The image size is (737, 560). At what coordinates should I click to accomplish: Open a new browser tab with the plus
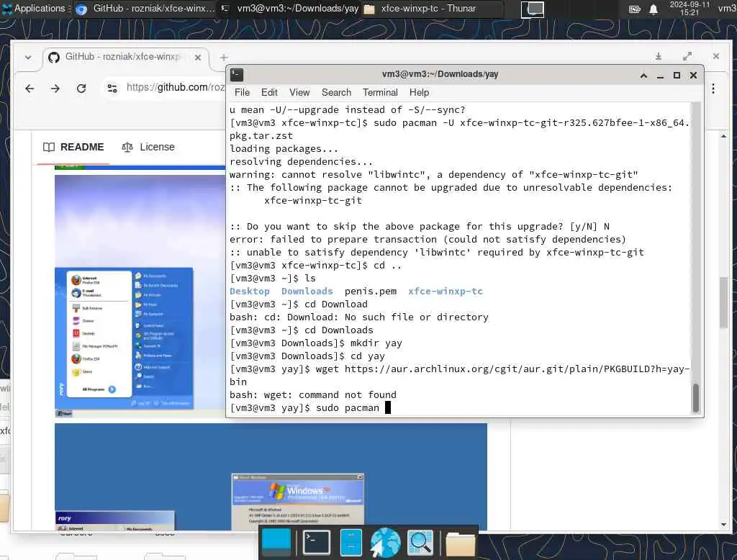(x=224, y=58)
